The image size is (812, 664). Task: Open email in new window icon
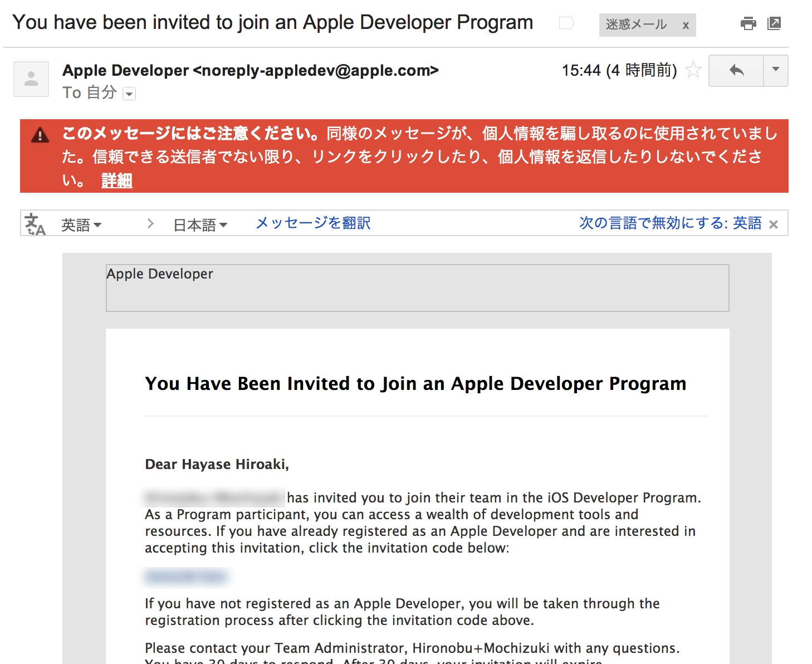774,23
